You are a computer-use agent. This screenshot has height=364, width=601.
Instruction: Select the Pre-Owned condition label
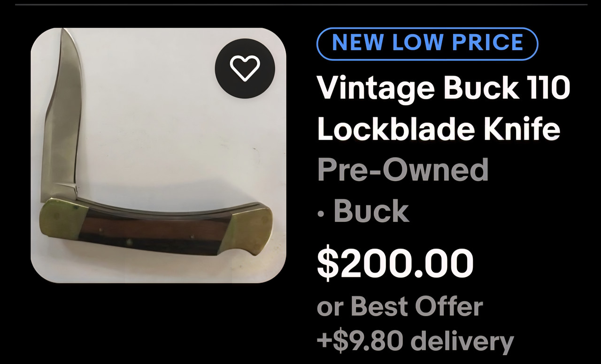(403, 170)
